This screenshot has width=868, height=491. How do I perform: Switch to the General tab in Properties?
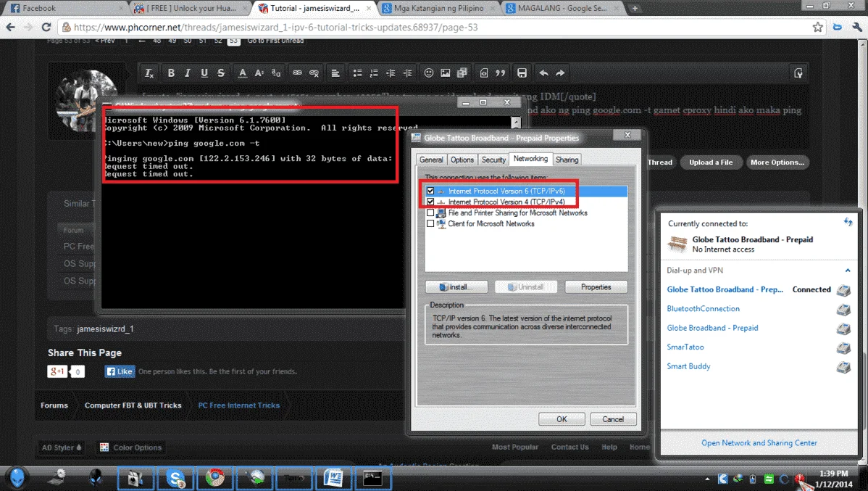coord(431,160)
